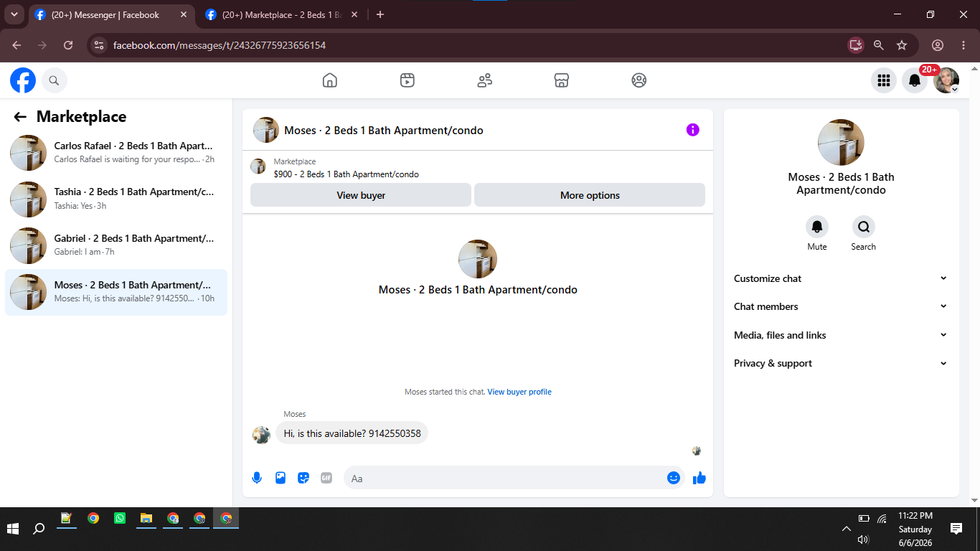
Task: Open the Facebook search icon
Action: click(55, 80)
